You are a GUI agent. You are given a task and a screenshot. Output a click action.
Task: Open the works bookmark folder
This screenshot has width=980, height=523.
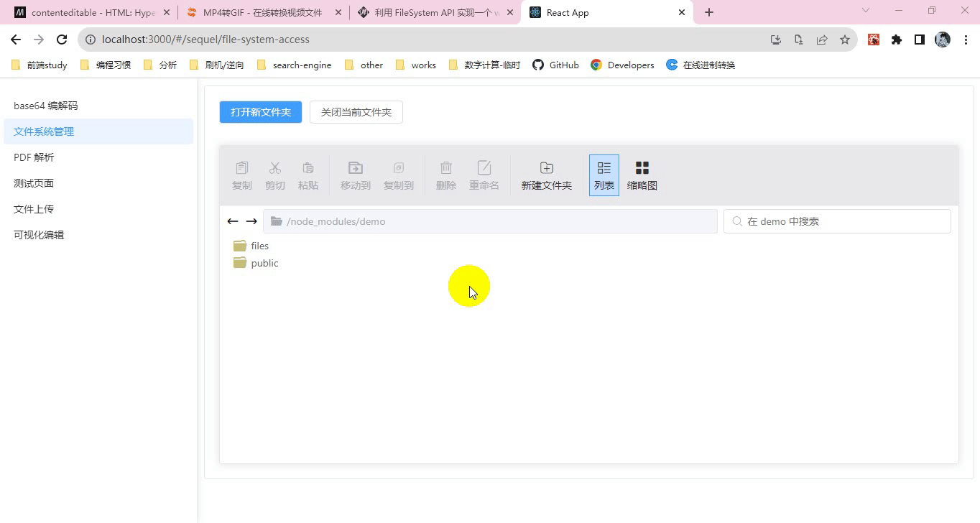click(416, 65)
